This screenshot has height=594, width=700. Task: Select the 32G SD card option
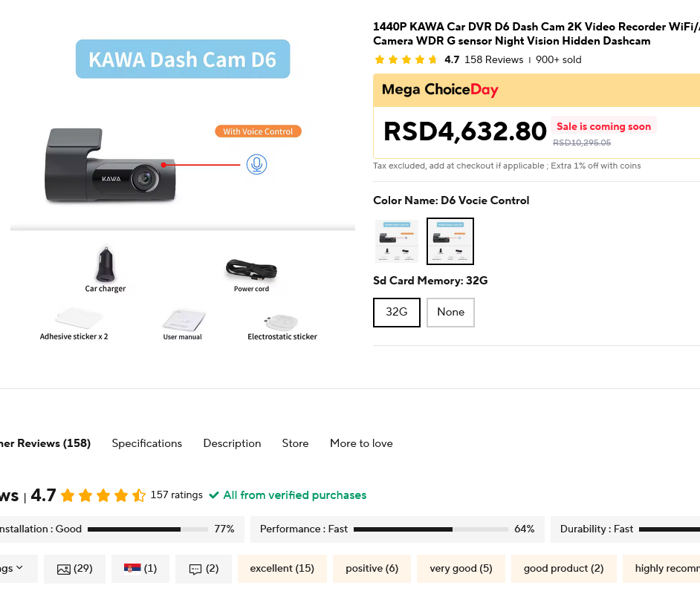(397, 313)
